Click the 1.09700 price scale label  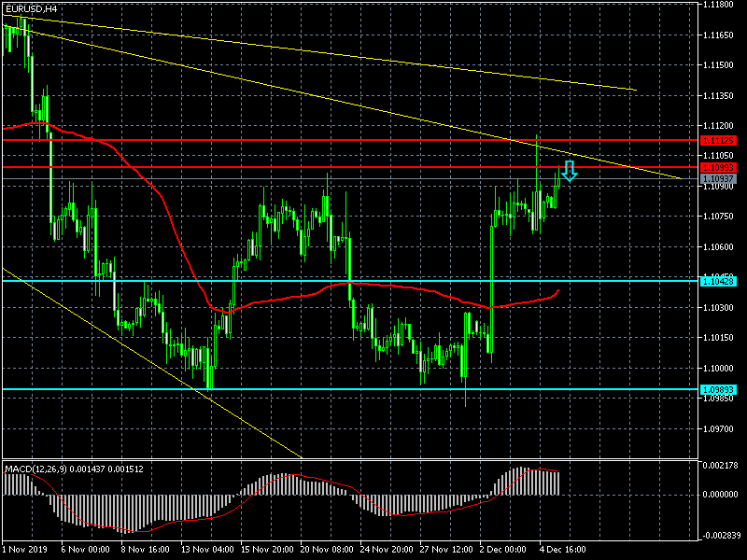tap(718, 429)
